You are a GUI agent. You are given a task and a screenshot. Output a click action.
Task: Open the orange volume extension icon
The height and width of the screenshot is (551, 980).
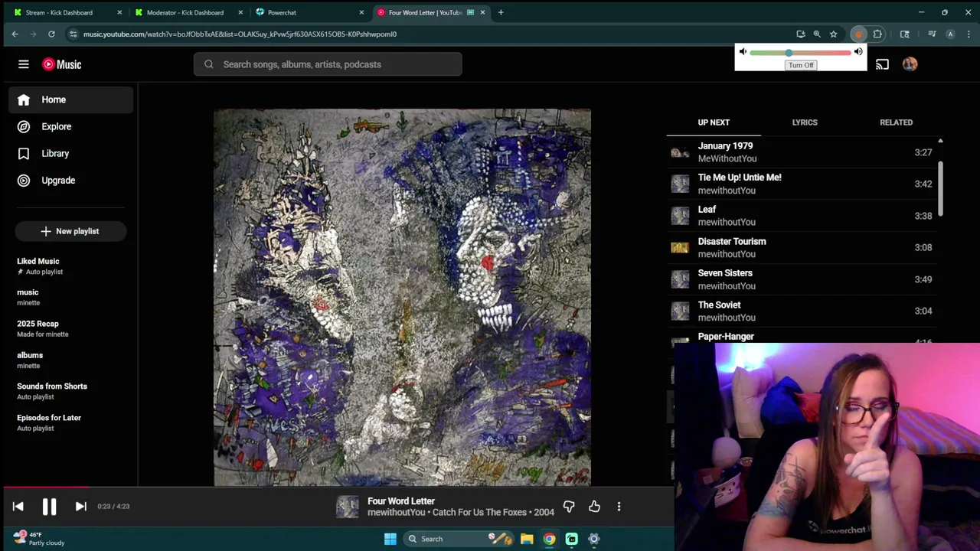click(858, 34)
